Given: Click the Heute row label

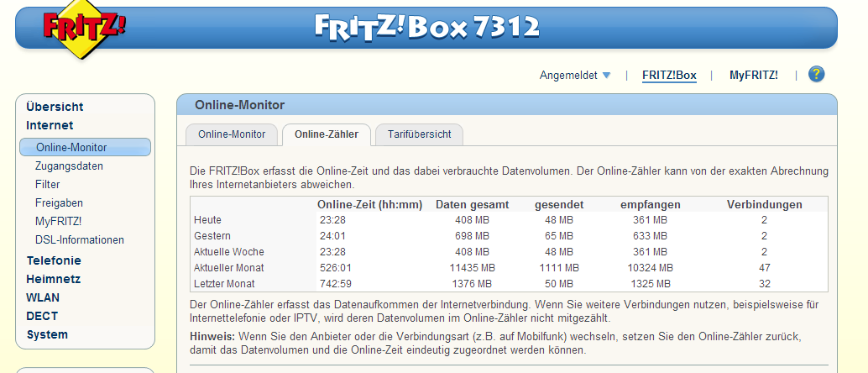Looking at the screenshot, I should [x=207, y=220].
